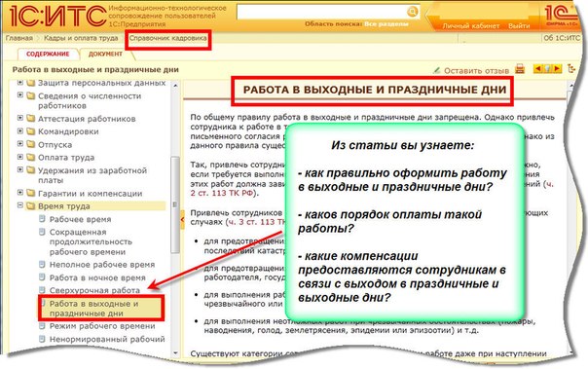Click contents tree scrollbar thumb

tap(175, 204)
